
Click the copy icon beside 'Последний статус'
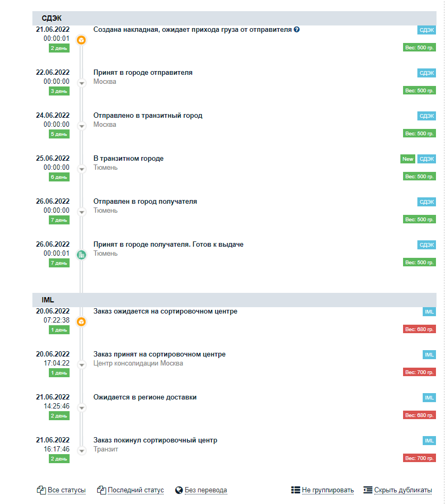pyautogui.click(x=101, y=490)
